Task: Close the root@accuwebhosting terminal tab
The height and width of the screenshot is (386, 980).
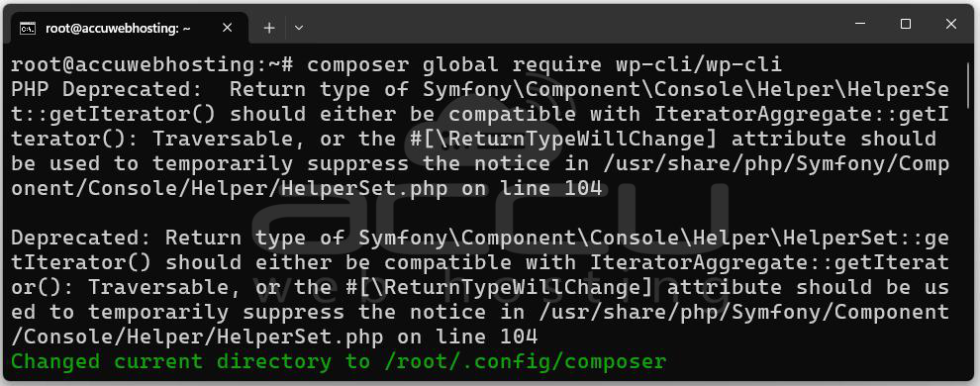Action: click(228, 28)
